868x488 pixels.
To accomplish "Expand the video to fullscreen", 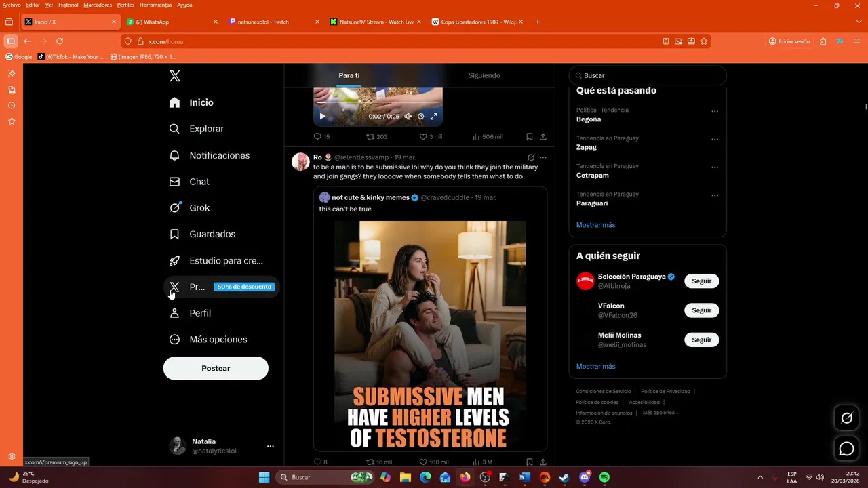I will tap(433, 117).
